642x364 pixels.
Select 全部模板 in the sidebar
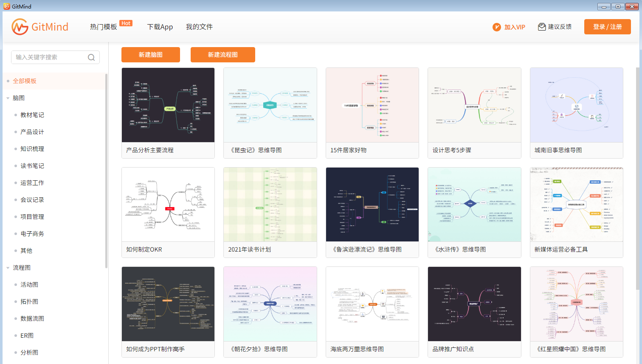(x=25, y=81)
